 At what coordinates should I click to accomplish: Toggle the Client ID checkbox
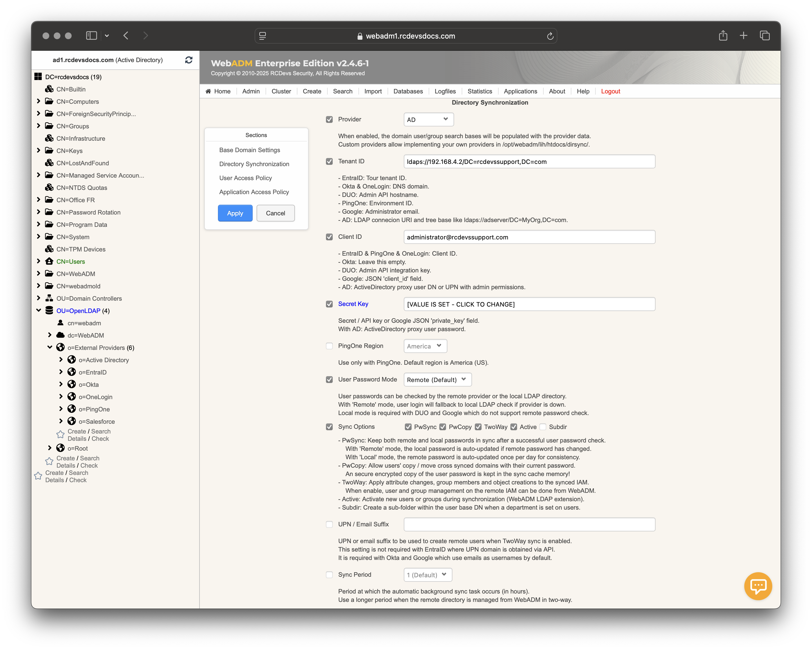(x=329, y=237)
